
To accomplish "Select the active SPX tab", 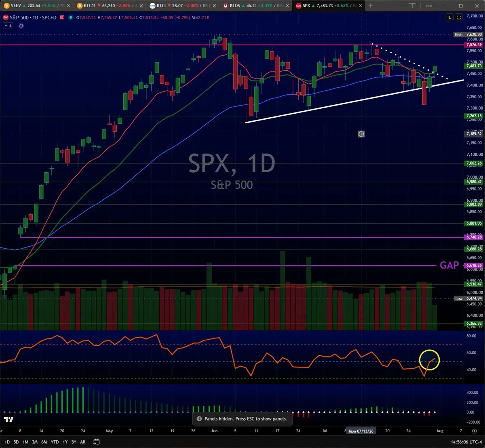I will tap(329, 6).
